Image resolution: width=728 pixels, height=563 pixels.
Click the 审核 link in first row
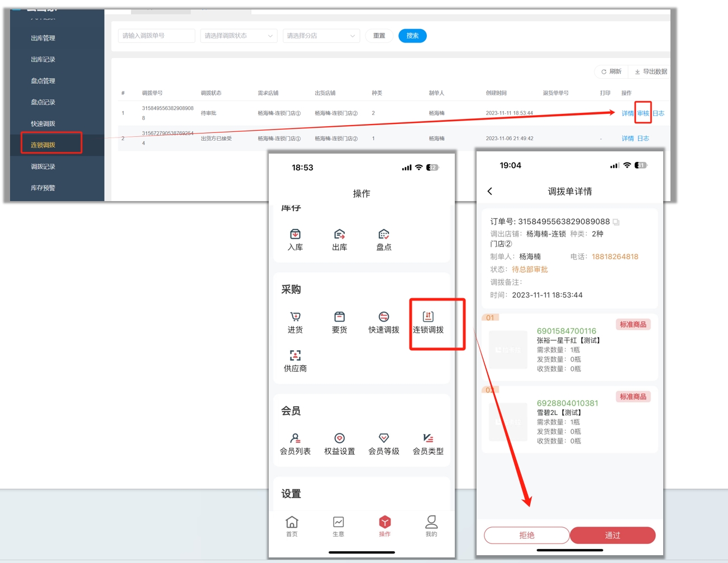(643, 113)
